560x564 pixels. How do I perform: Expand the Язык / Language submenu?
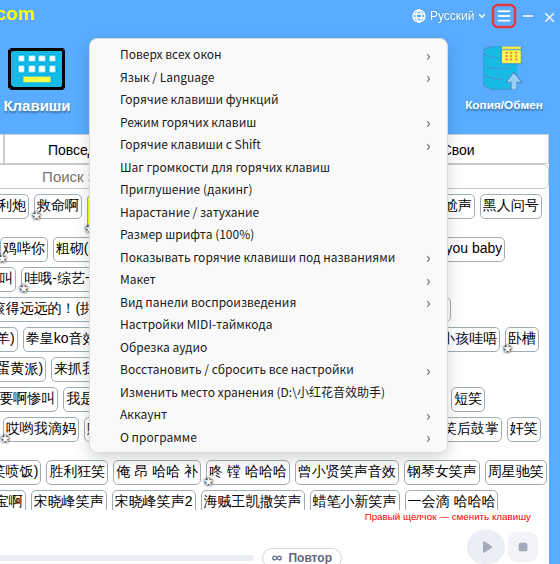pos(268,78)
